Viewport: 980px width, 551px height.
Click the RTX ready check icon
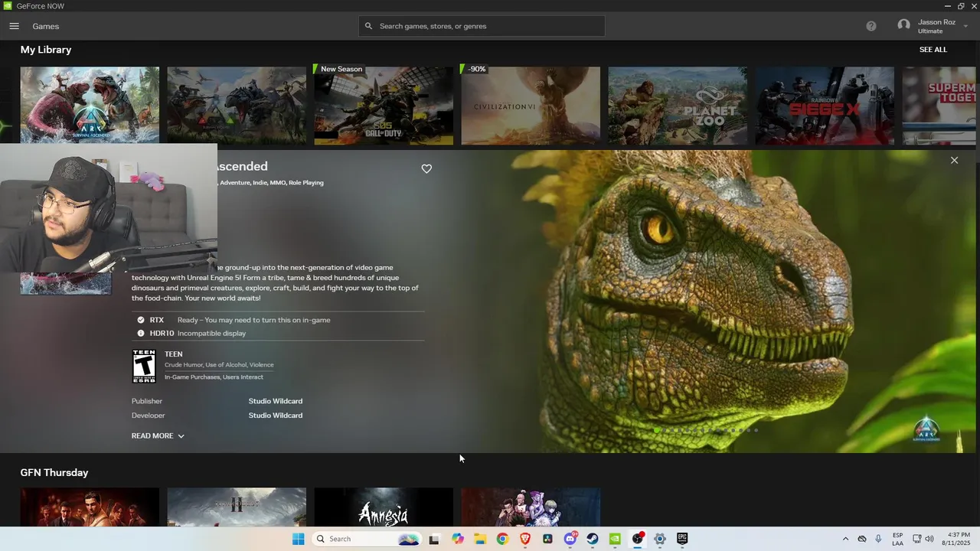click(141, 320)
